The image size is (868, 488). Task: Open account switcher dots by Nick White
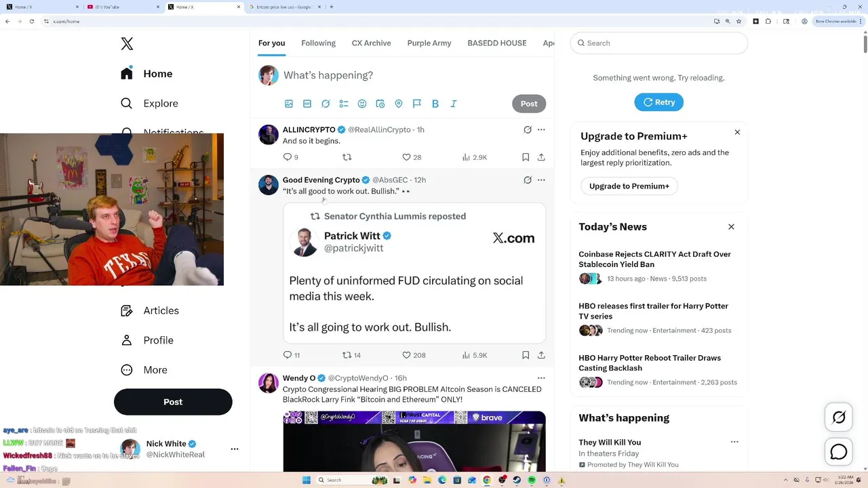click(235, 449)
